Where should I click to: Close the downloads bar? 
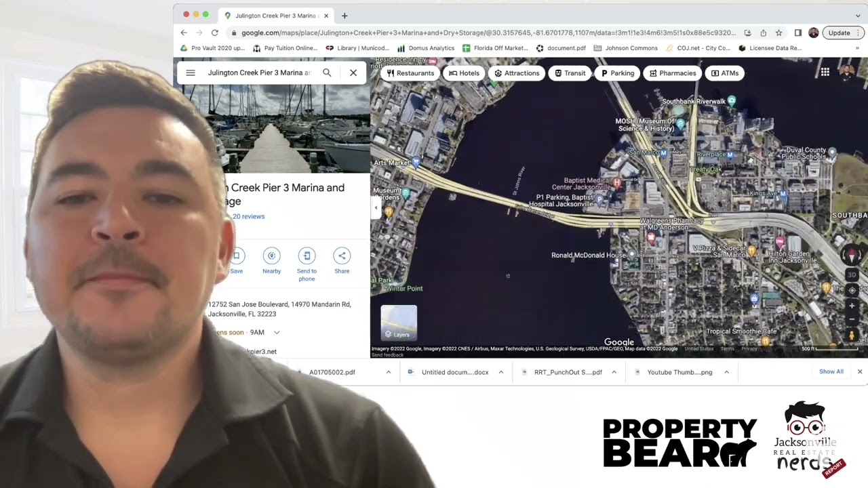tap(860, 371)
